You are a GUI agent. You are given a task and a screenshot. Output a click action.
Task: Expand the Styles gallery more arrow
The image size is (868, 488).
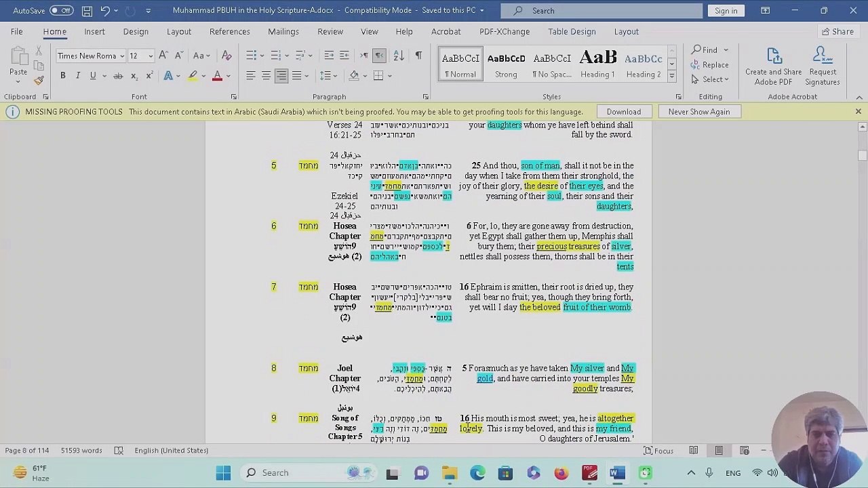[671, 76]
